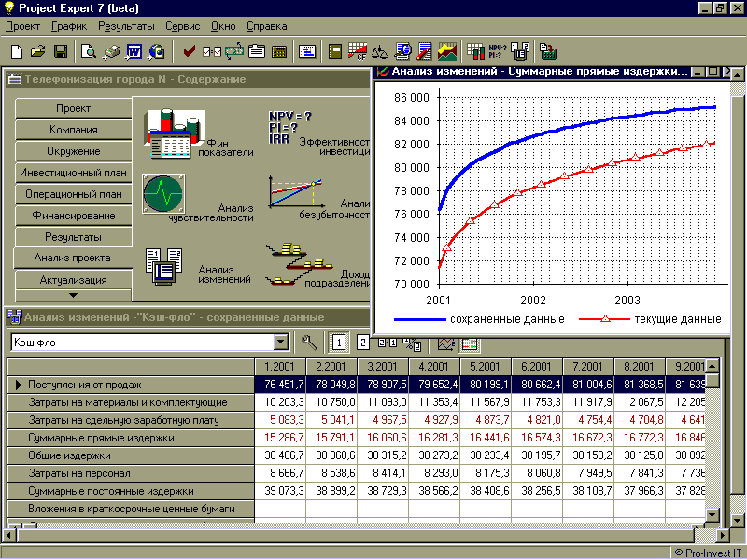Click the wrench settings icon
The image size is (747, 560).
(309, 343)
